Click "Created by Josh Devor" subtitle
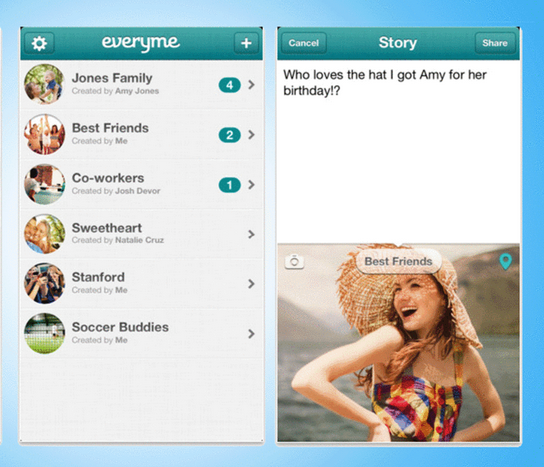 (116, 191)
